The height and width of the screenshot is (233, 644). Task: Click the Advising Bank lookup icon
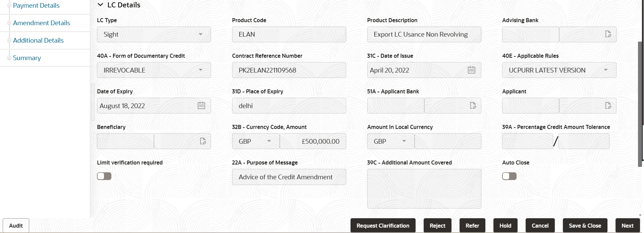click(608, 34)
